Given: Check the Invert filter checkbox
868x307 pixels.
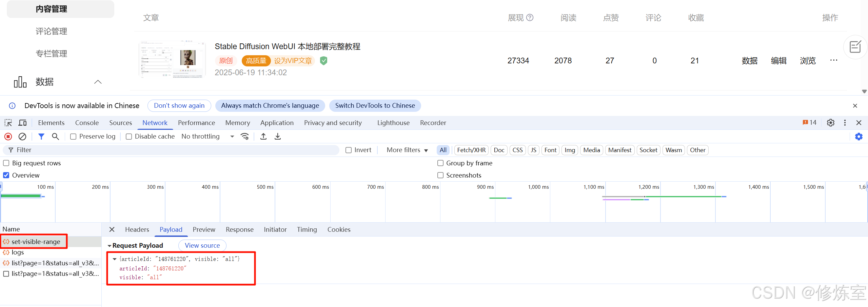Looking at the screenshot, I should click(349, 150).
